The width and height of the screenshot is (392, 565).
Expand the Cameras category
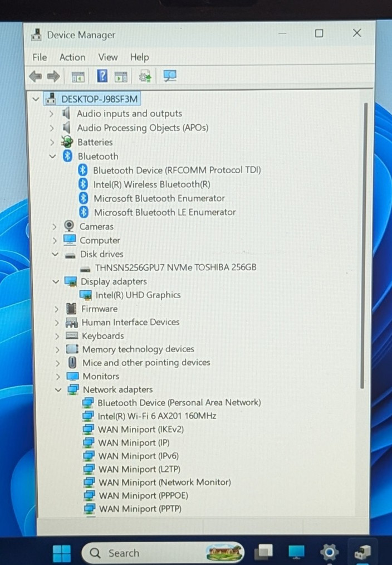55,227
